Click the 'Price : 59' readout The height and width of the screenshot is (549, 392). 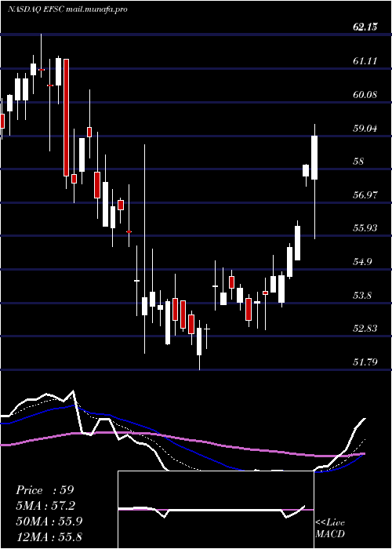click(45, 490)
